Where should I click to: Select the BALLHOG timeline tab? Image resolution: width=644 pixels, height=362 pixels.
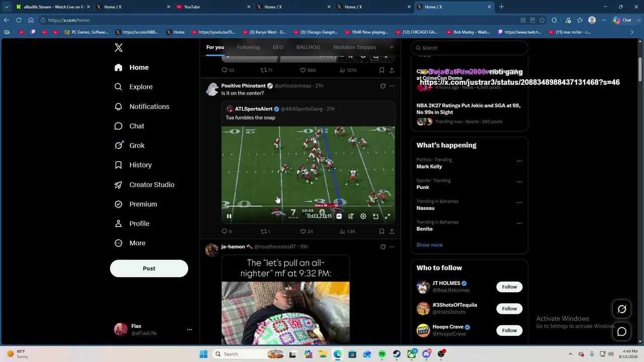pos(308,47)
